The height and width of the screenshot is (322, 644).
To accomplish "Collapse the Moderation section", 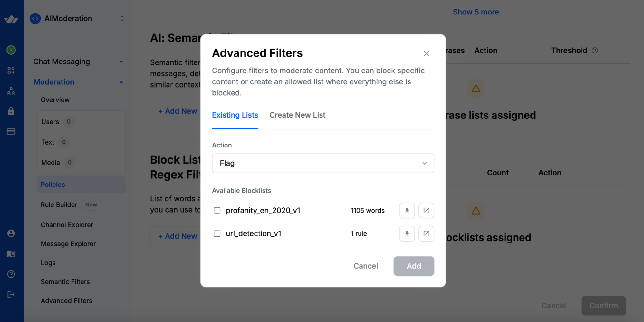I will tap(121, 82).
